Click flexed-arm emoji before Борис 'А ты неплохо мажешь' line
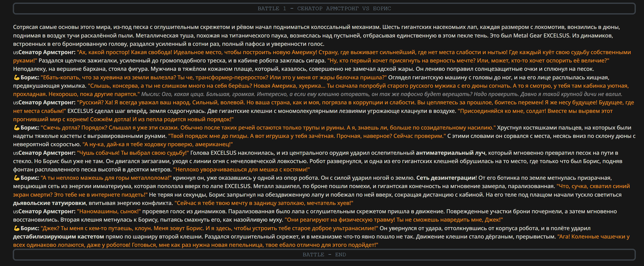The height and width of the screenshot is (266, 644). (x=16, y=178)
